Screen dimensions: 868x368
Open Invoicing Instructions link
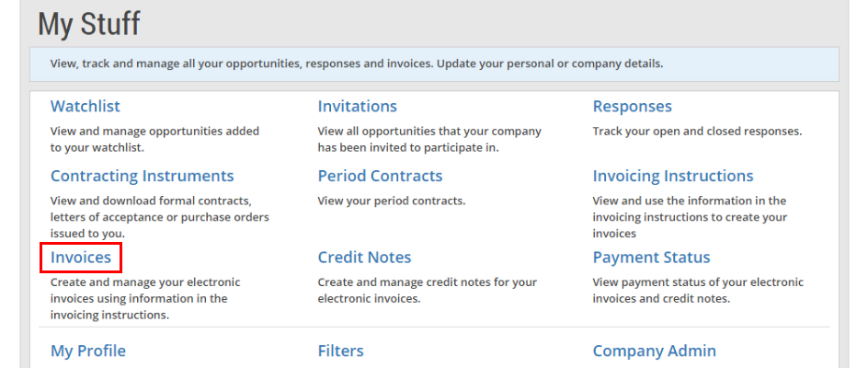[x=673, y=176]
